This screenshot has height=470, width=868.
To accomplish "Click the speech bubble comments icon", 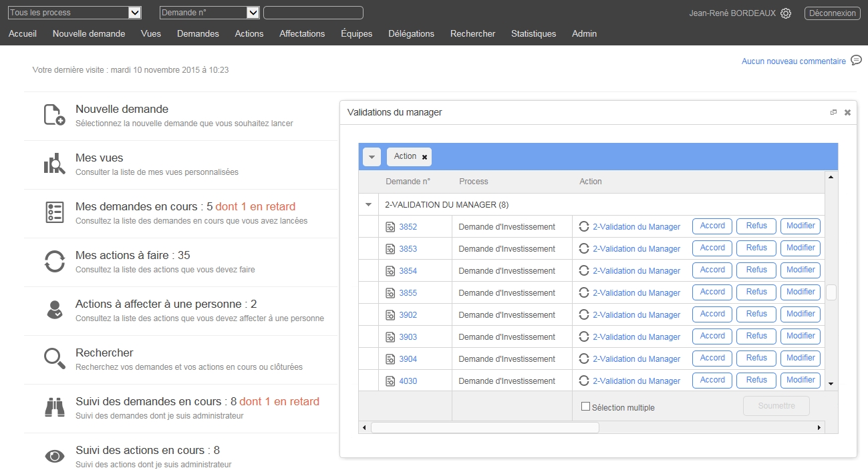I will pos(856,61).
